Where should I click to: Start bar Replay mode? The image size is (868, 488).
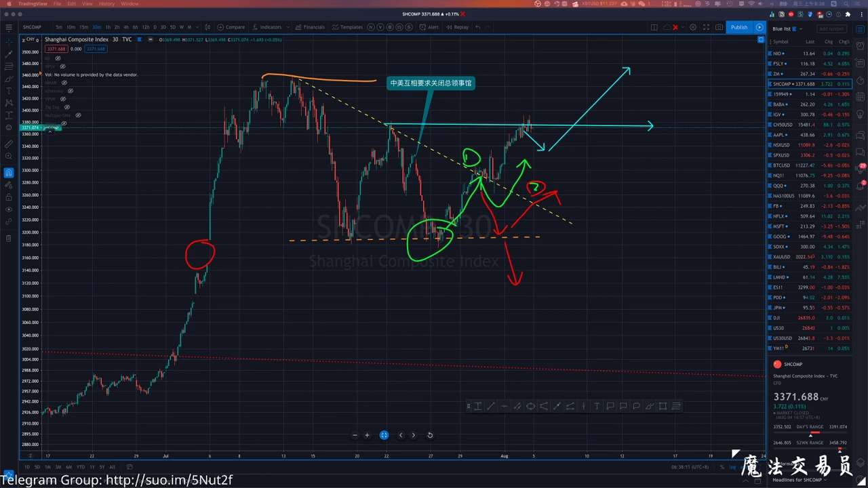coord(458,27)
